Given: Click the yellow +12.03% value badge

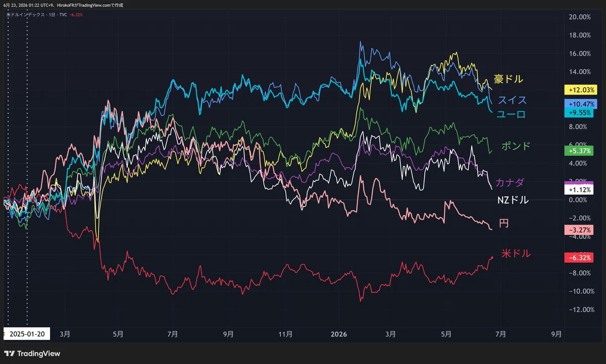Looking at the screenshot, I should click(x=581, y=90).
